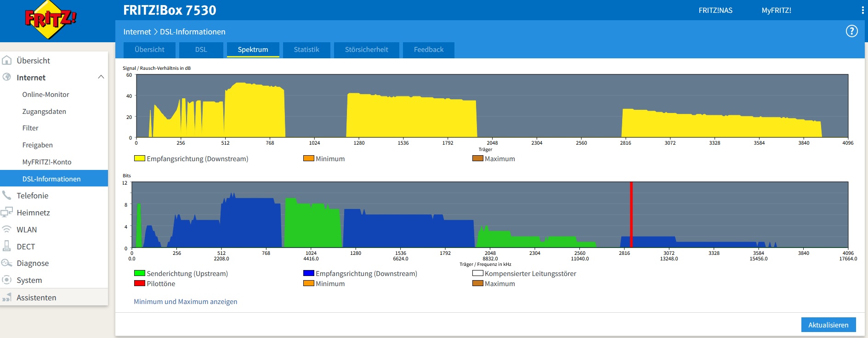Screen dimensions: 868x338
Task: Click the DECT handset icon
Action: pyautogui.click(x=7, y=246)
